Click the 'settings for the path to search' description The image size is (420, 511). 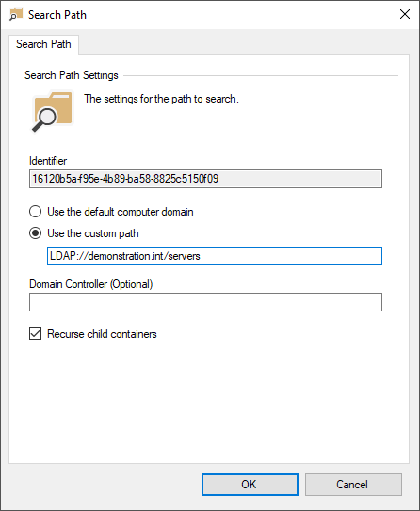161,99
